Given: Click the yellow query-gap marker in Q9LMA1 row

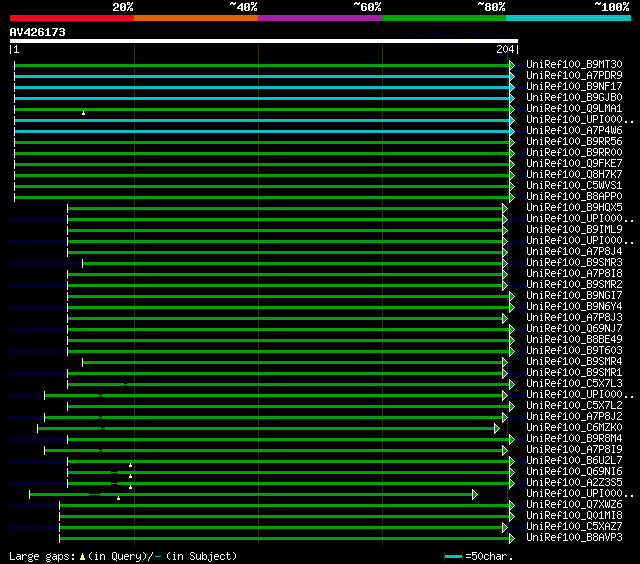Looking at the screenshot, I should pyautogui.click(x=84, y=113).
